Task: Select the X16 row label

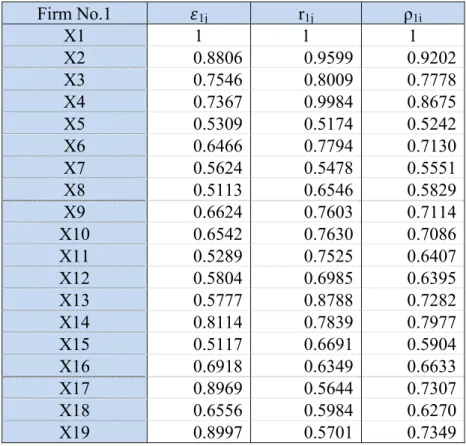Action: pos(74,366)
